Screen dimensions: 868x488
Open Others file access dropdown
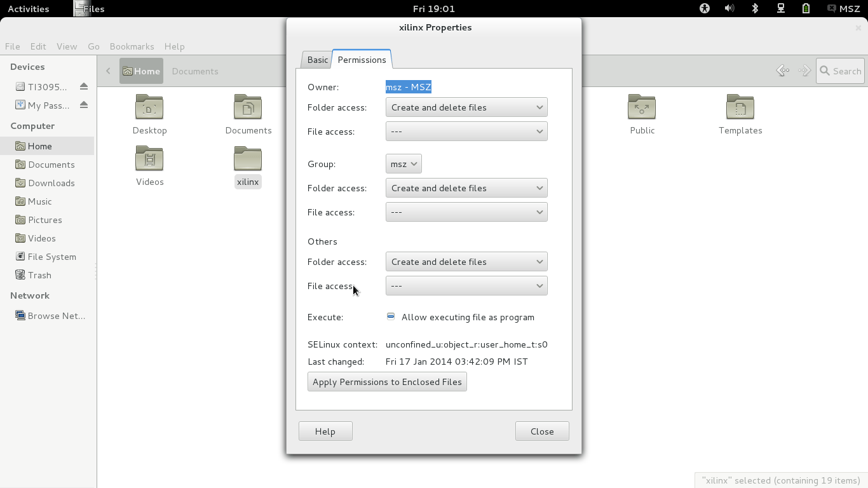click(x=466, y=286)
